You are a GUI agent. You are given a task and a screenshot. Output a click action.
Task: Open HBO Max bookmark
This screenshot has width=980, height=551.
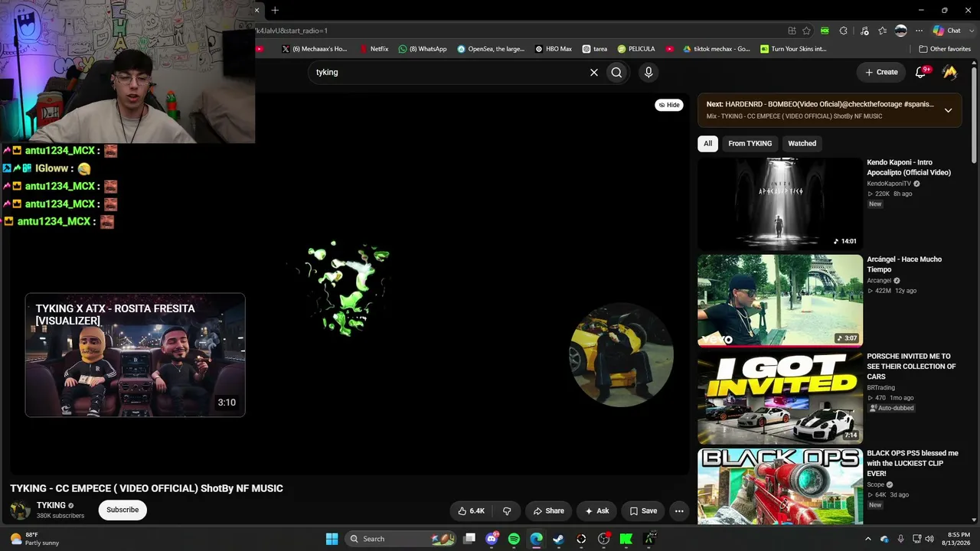point(553,49)
